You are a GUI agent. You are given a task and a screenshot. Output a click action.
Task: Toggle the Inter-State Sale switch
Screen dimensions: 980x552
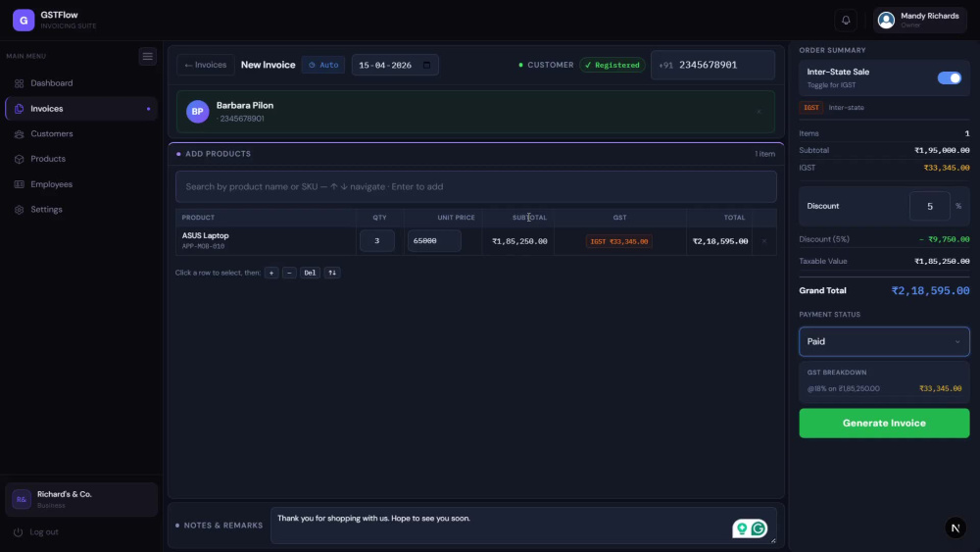point(949,78)
